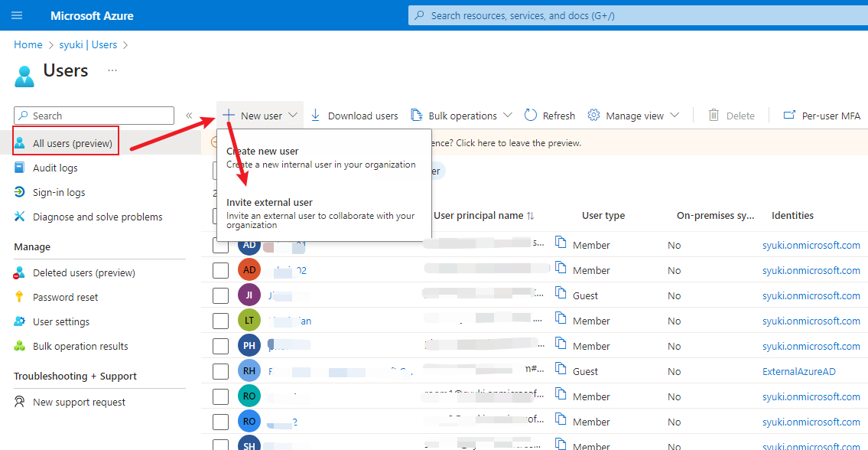868x450 pixels.
Task: Select checkbox for JI user row
Action: 221,295
